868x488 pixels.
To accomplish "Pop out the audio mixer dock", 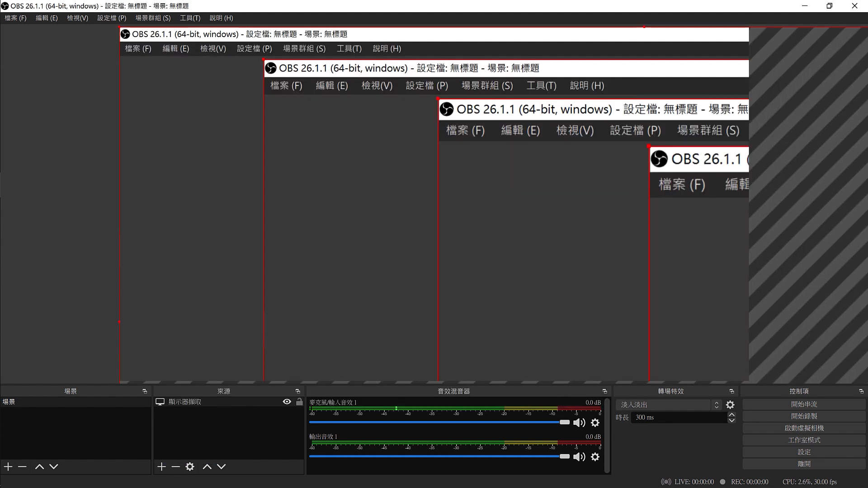I will (604, 391).
